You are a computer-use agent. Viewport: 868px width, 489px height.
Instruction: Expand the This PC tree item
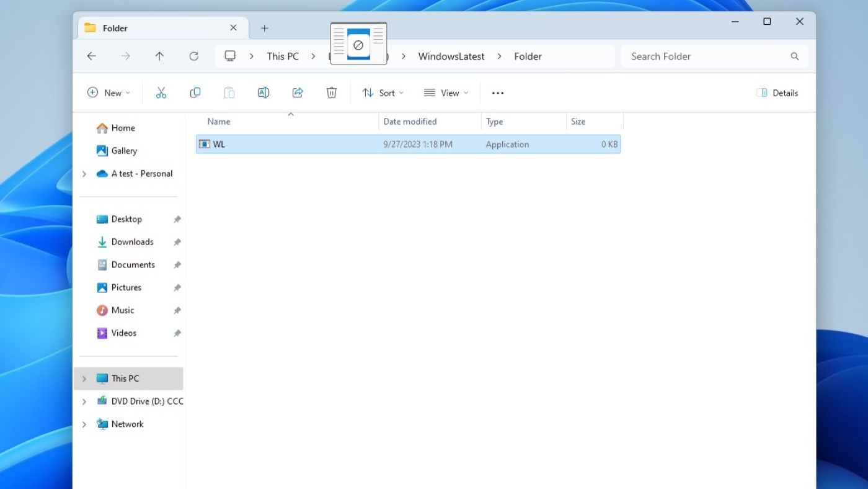84,379
